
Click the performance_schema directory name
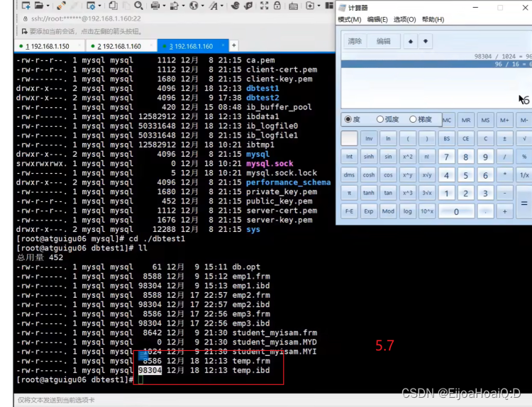point(289,182)
